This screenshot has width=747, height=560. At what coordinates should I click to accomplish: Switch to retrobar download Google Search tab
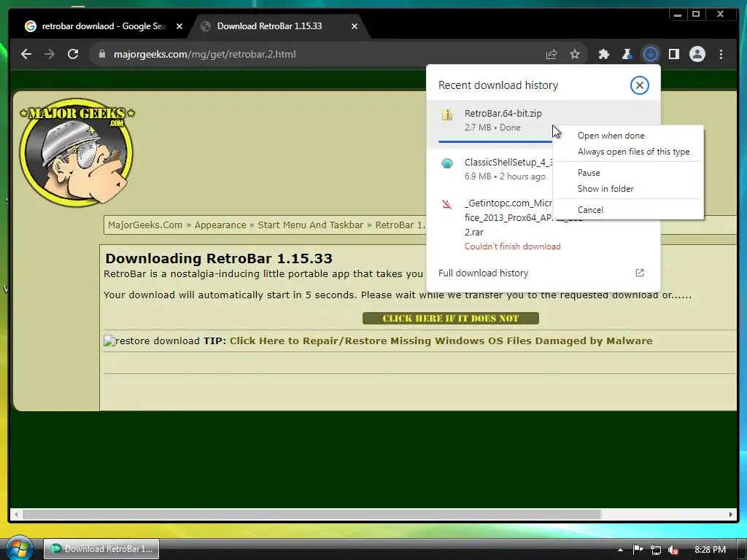104,26
